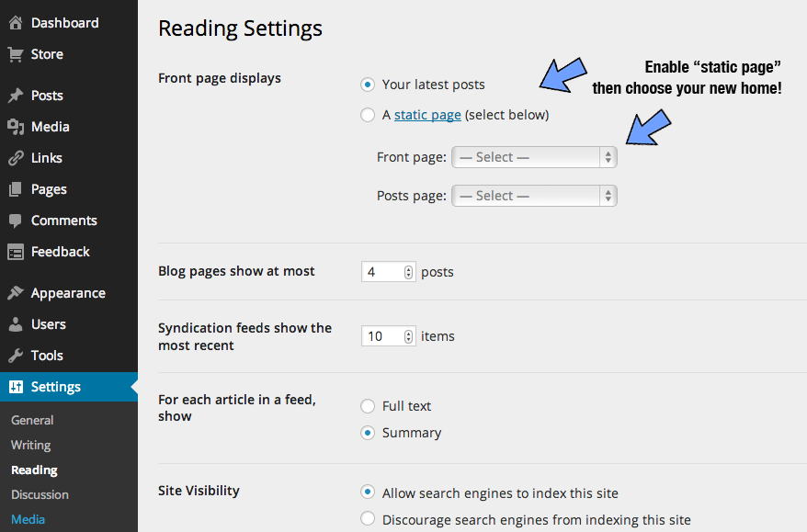
Task: Click the Links chain icon
Action: click(16, 157)
